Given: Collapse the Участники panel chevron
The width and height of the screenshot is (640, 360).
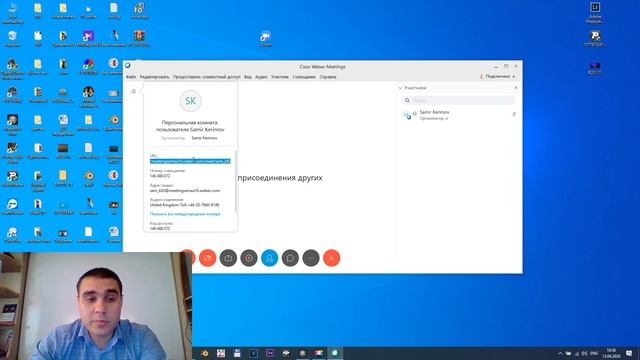Looking at the screenshot, I should pyautogui.click(x=400, y=88).
